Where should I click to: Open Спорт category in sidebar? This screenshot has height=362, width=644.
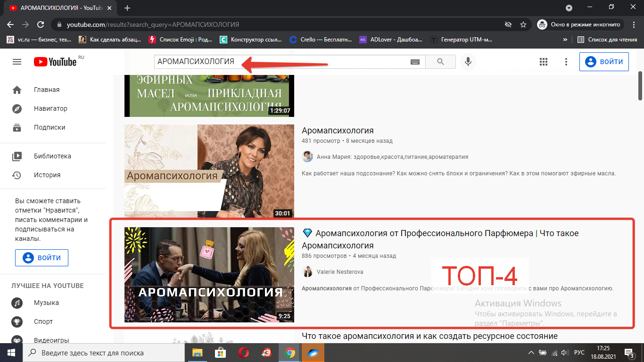point(53,321)
